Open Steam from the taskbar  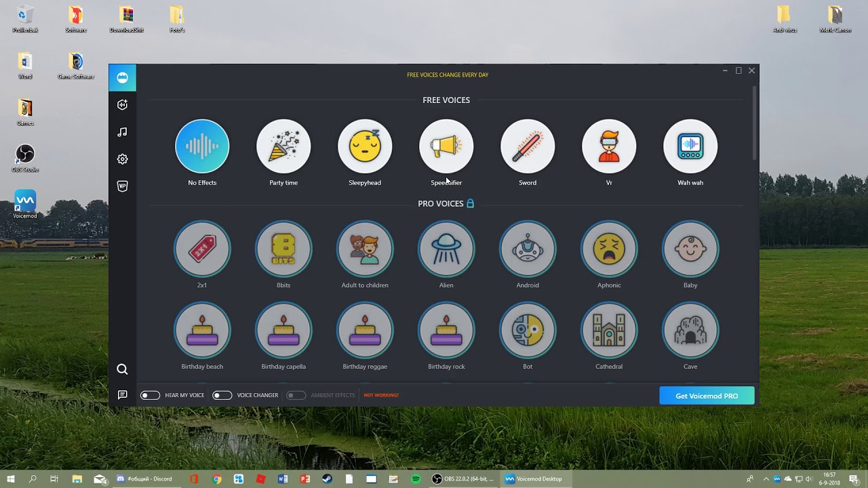[327, 479]
